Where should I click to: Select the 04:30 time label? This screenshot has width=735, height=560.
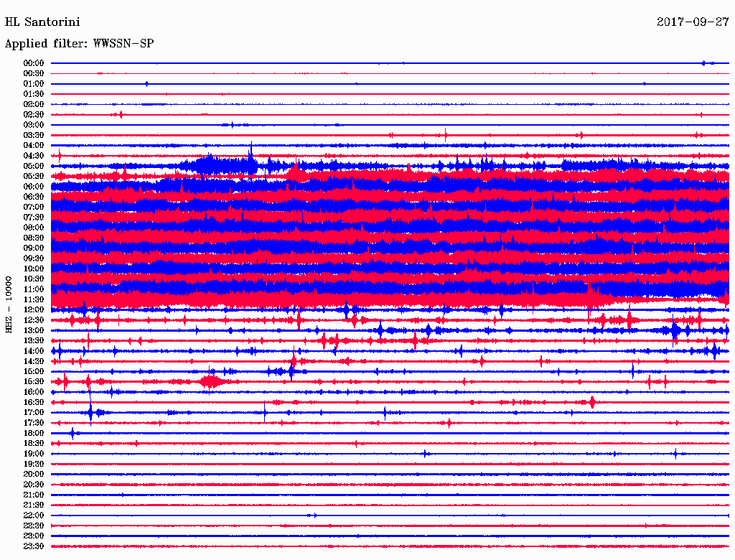(x=34, y=156)
